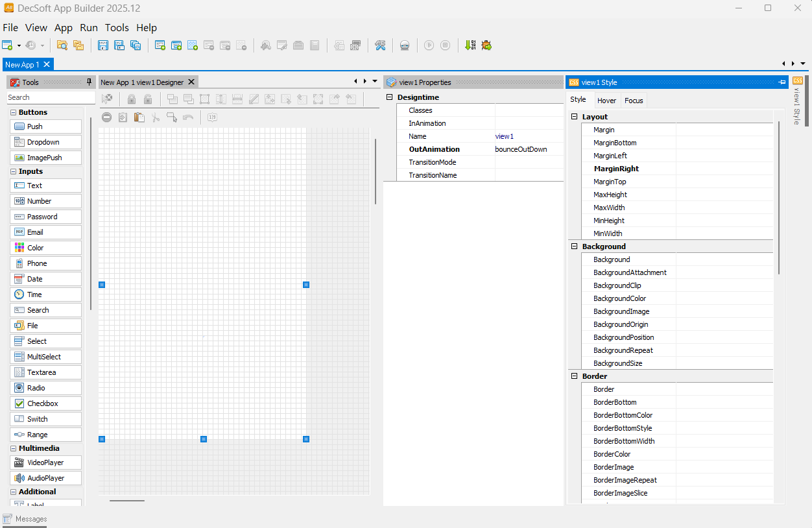Viewport: 812px width, 528px height.
Task: Open the Run menu
Action: coord(89,28)
